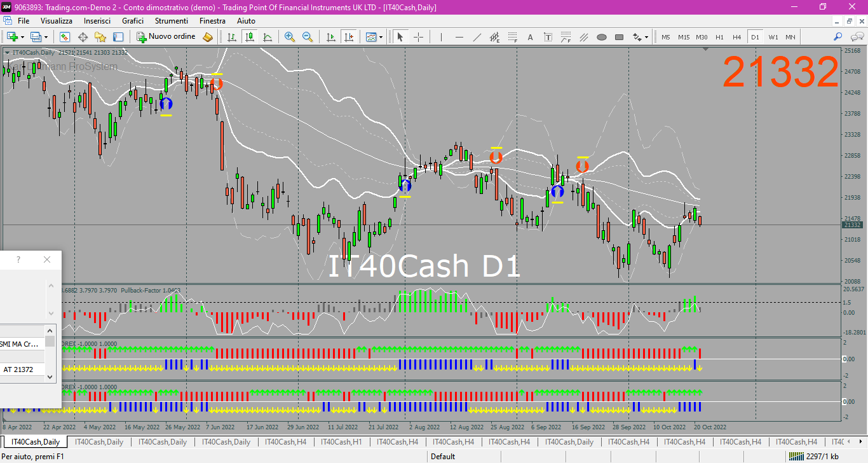868x463 pixels.
Task: Toggle line chart display mode
Action: pos(268,37)
